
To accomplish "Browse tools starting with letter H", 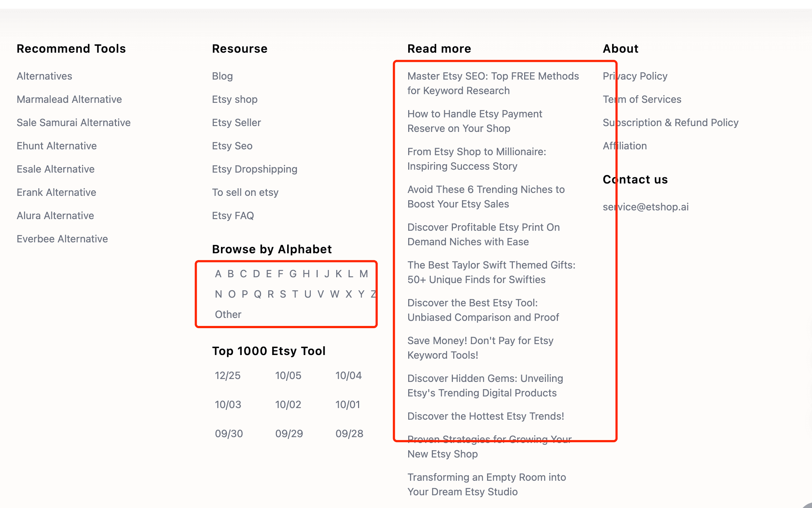I will coord(306,274).
